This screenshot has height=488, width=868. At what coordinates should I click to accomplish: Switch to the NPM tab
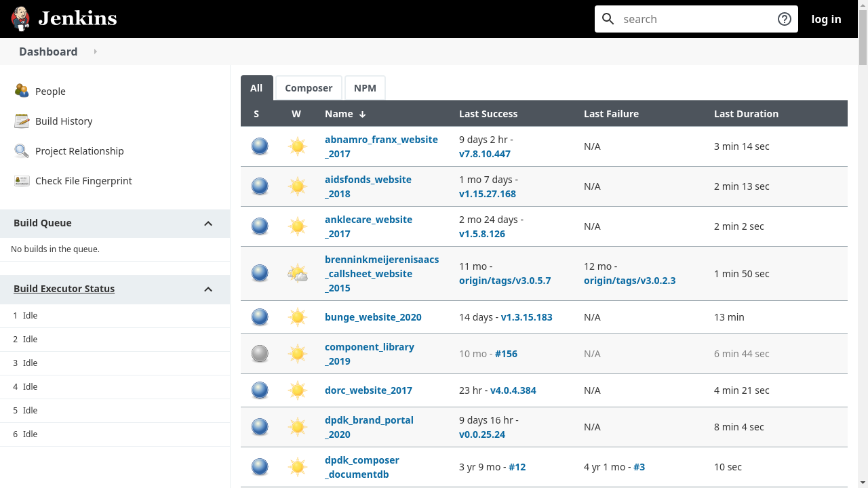coord(365,88)
